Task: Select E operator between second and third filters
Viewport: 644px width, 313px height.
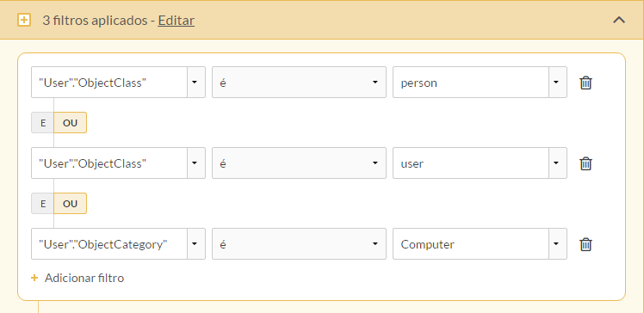Action: coord(43,204)
